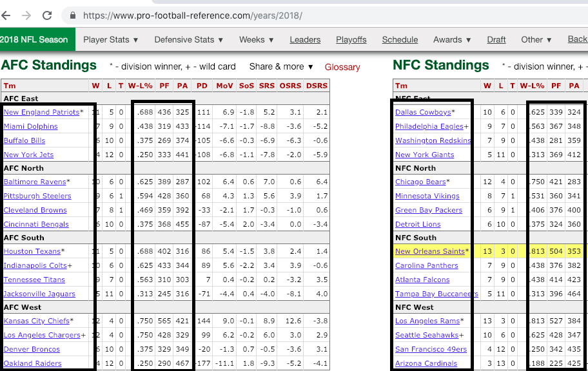The image size is (588, 371).
Task: Open the New England Patriots team link
Action: (42, 112)
